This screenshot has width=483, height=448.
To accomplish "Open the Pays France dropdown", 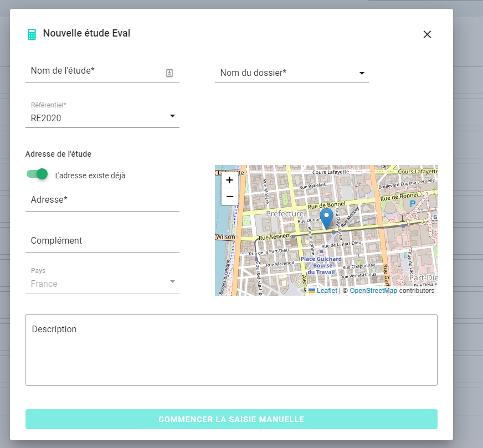I will [102, 280].
